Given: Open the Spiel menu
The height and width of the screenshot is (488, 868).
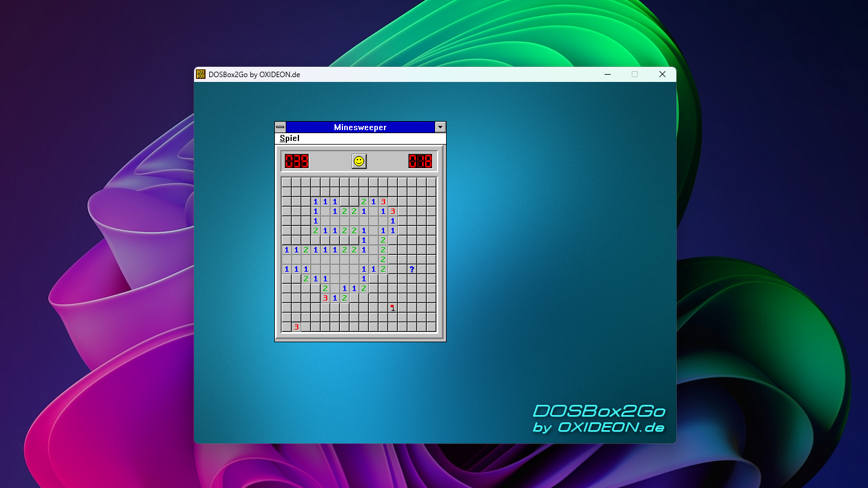Looking at the screenshot, I should point(289,139).
